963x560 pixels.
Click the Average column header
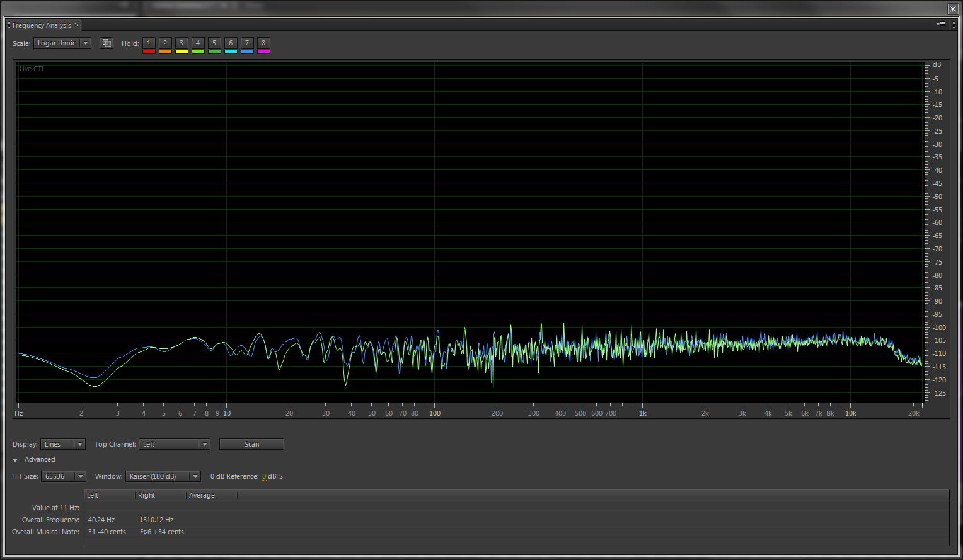coord(212,495)
